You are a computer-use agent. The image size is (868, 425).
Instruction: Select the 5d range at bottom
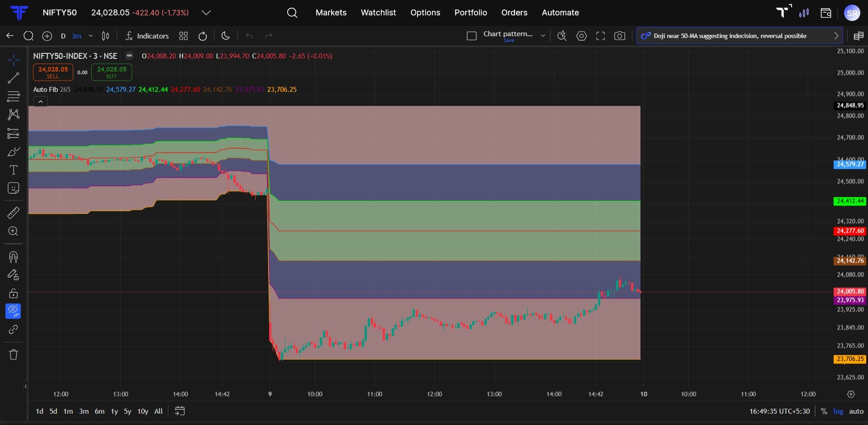[x=53, y=411]
